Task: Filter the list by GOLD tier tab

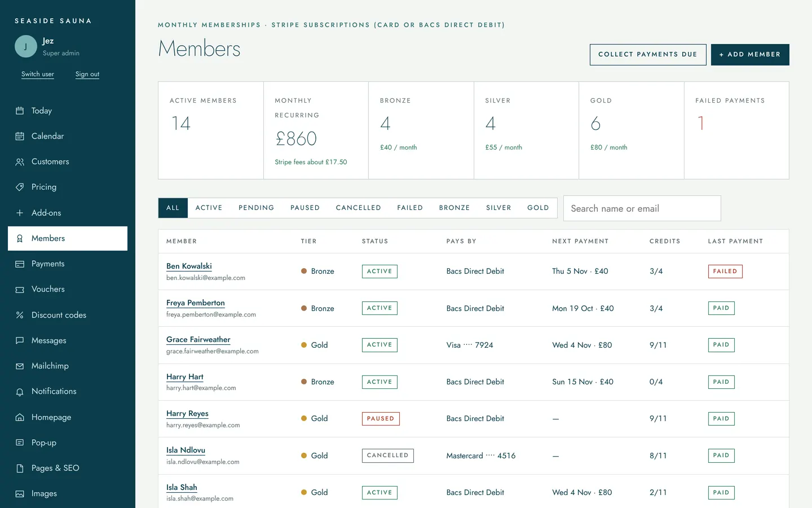Action: (538, 208)
